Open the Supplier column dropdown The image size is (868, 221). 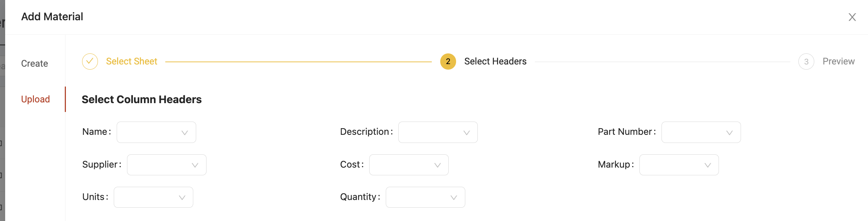click(x=167, y=165)
